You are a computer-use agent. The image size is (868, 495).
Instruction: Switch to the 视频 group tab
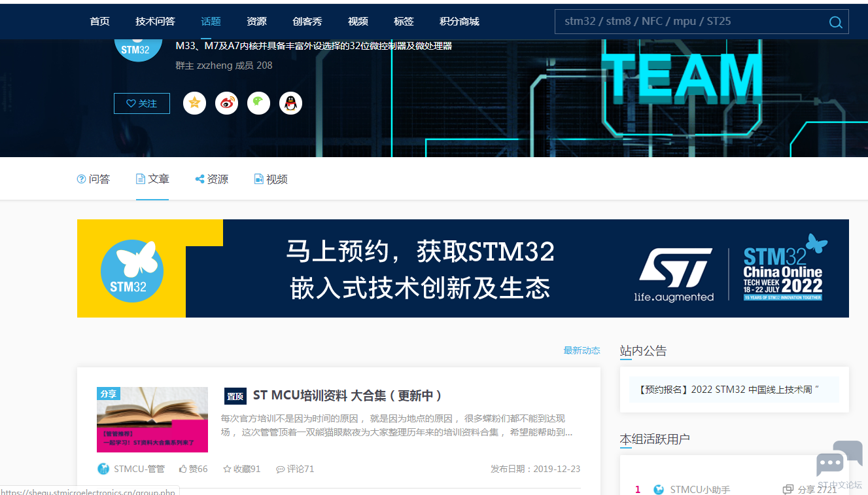271,179
